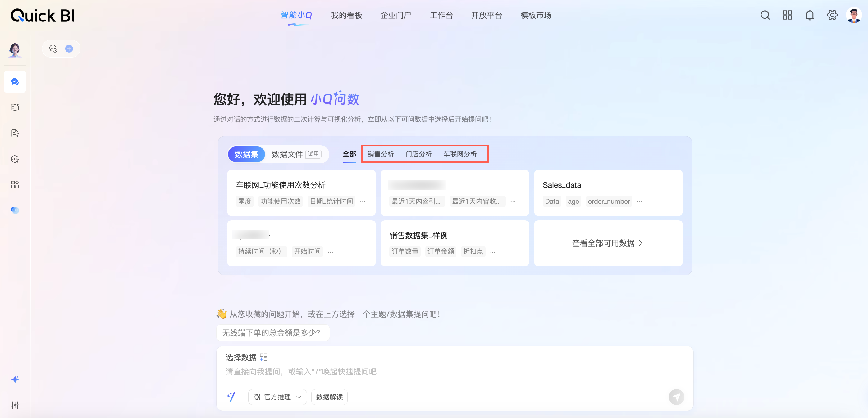This screenshot has height=418, width=868.
Task: Open the settings gear icon
Action: [832, 15]
